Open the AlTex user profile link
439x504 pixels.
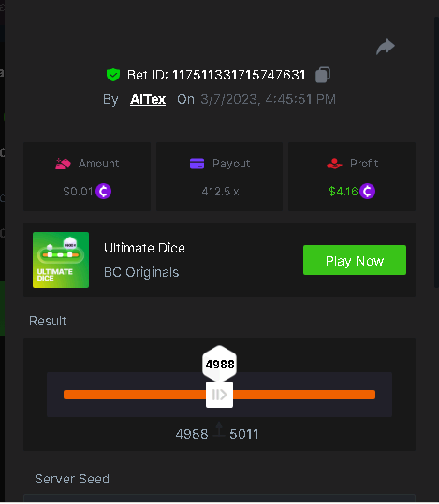[x=148, y=99]
